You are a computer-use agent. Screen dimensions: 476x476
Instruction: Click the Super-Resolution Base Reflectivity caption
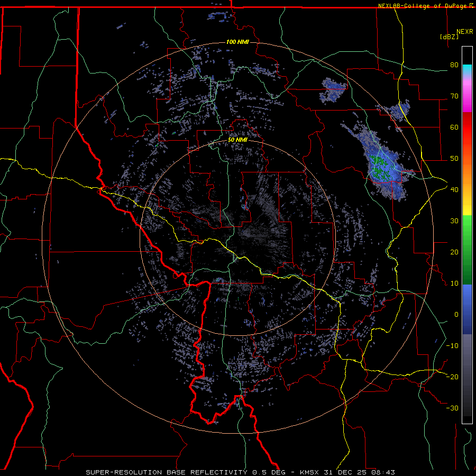[240, 472]
